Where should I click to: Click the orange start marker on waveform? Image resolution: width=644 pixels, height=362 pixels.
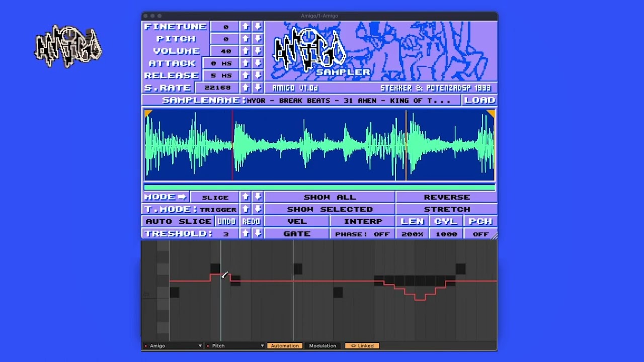148,114
